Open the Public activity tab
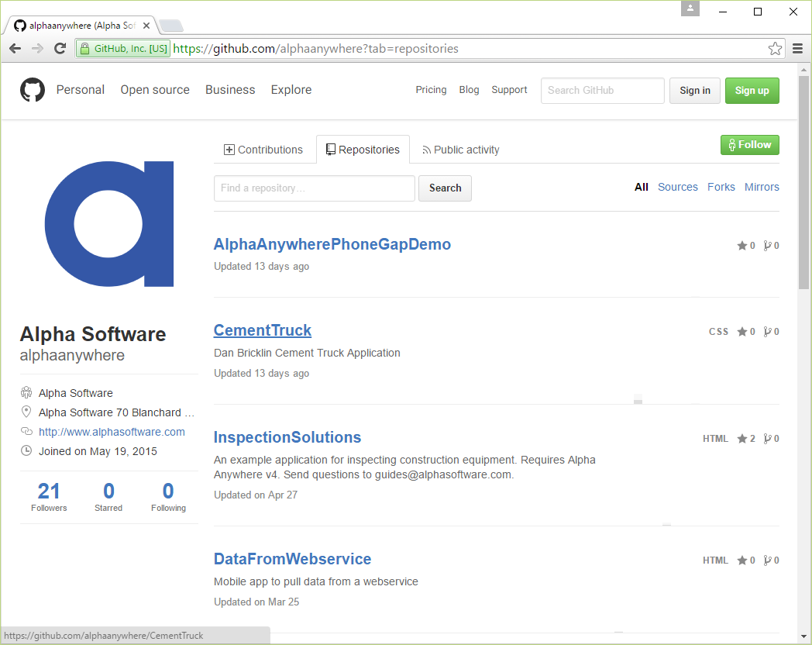812x645 pixels. pos(461,150)
